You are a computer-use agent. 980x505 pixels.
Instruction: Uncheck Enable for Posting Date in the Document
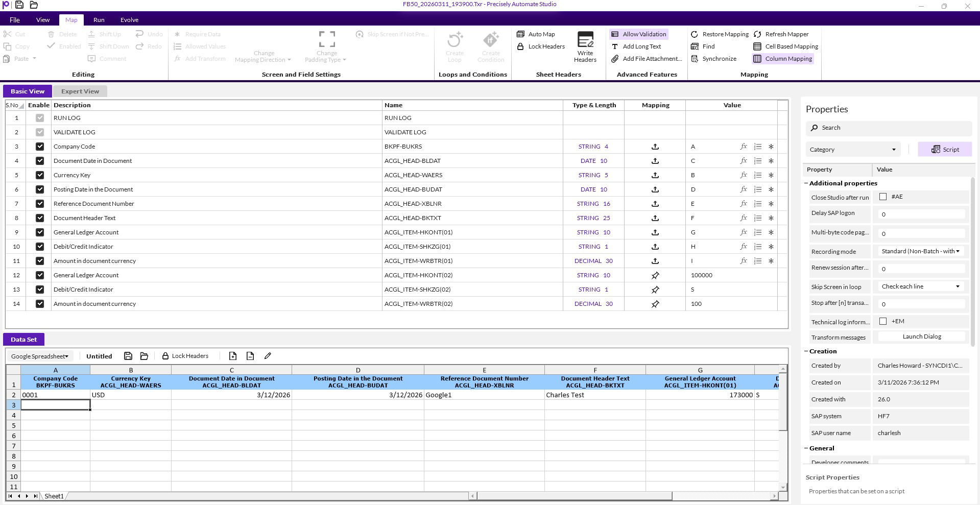40,189
